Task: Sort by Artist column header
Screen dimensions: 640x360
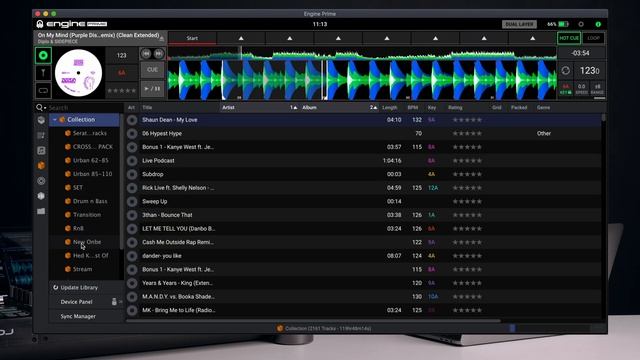Action: coord(259,107)
